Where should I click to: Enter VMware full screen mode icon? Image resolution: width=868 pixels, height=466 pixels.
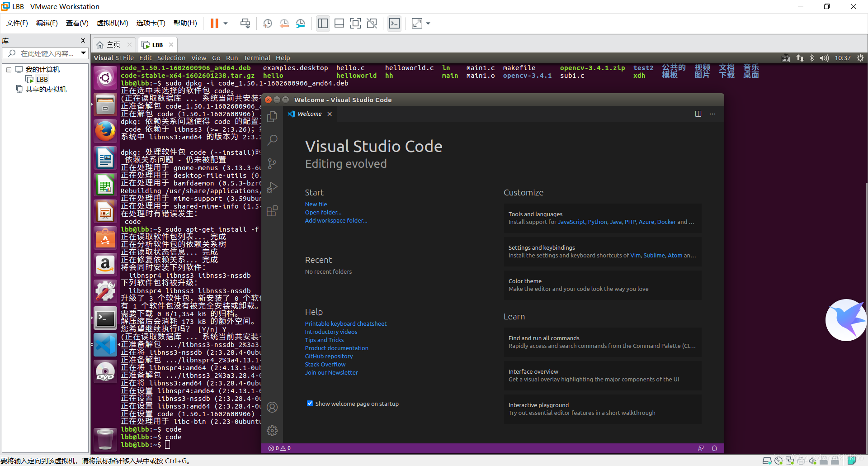[356, 23]
